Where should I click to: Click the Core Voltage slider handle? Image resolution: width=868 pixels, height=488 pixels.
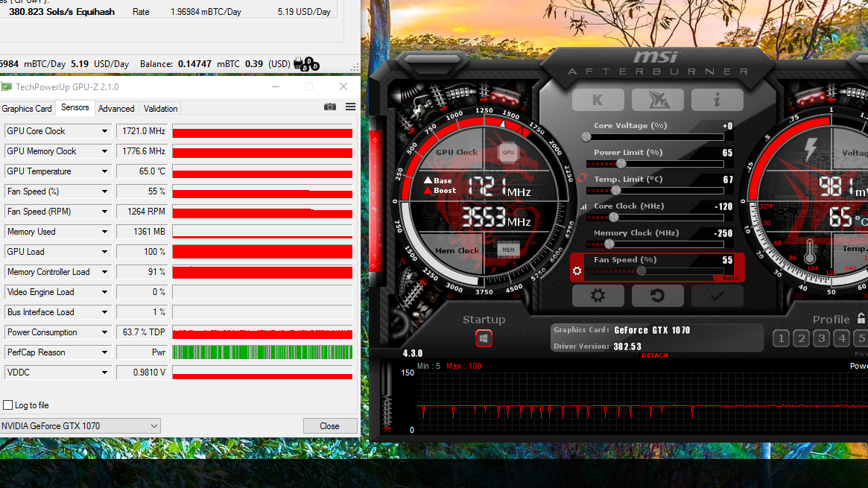[x=586, y=136]
